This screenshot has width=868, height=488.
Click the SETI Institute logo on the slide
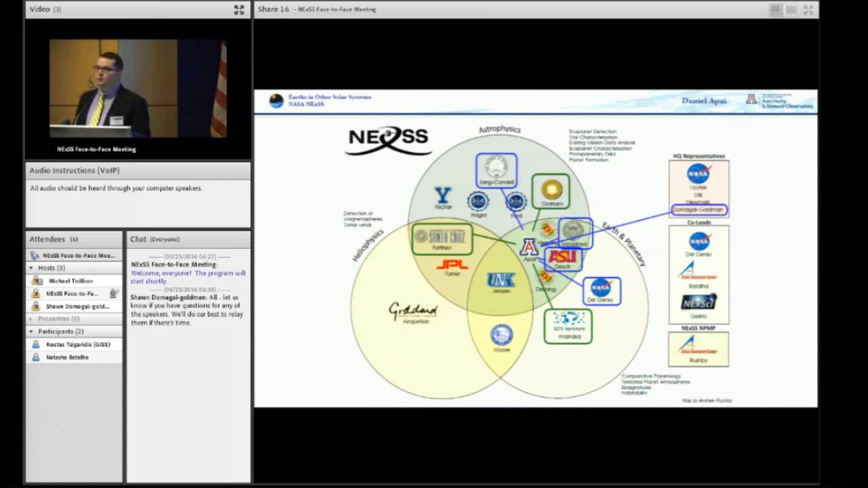568,322
